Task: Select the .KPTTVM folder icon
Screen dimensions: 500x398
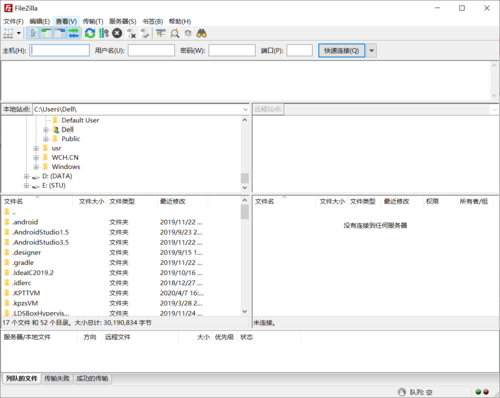Action: pyautogui.click(x=7, y=293)
